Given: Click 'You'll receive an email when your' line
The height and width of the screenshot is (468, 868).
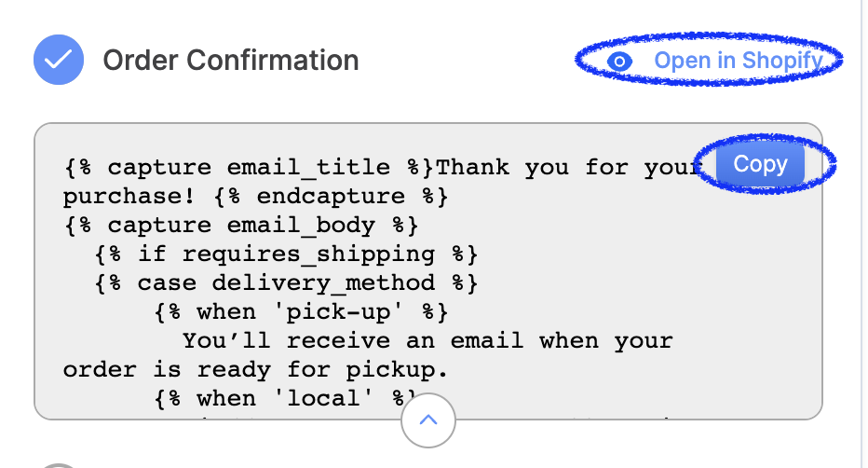Looking at the screenshot, I should coord(427,340).
